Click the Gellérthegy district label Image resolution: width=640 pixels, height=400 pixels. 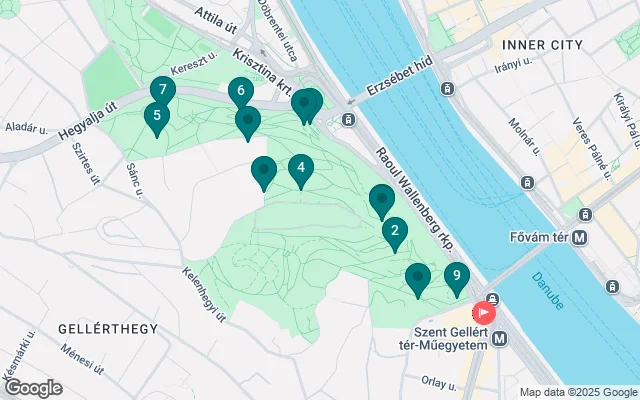[108, 329]
